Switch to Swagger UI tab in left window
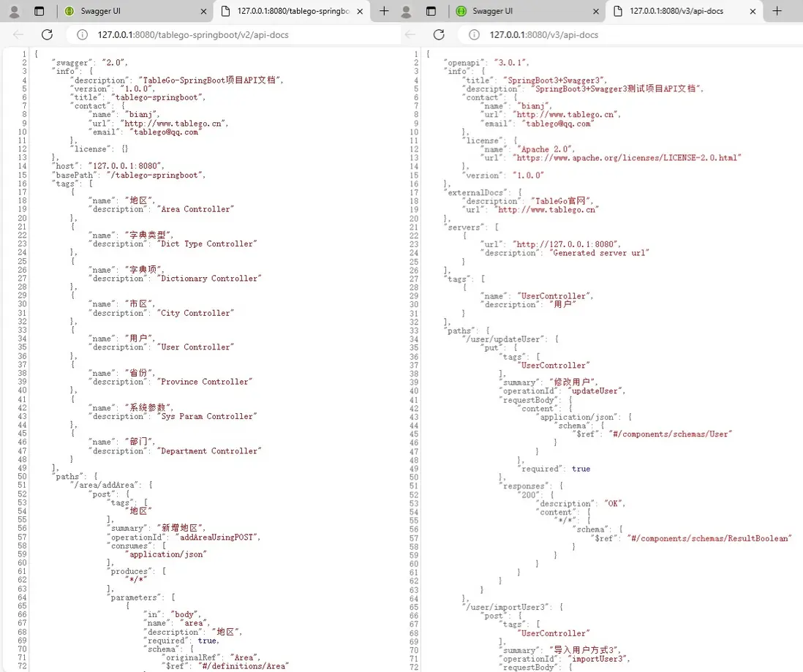The height and width of the screenshot is (672, 803). [135, 11]
